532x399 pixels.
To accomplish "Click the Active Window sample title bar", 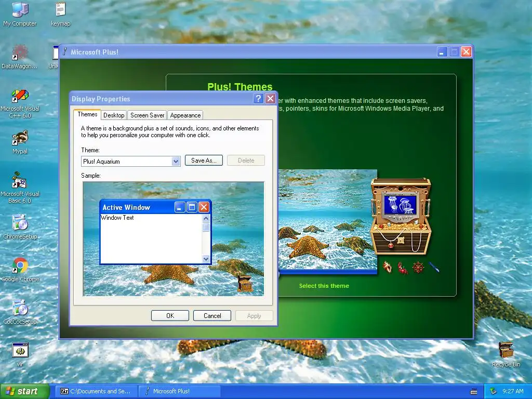I will [x=155, y=207].
